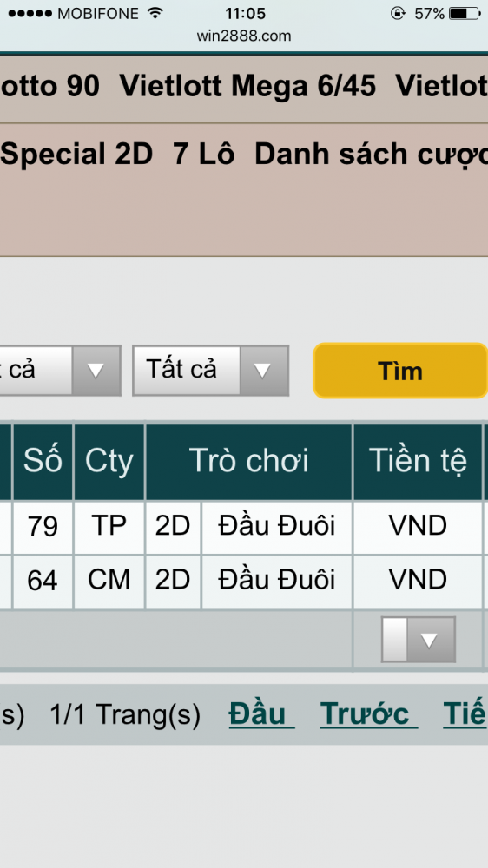Tap the Wi-Fi status icon

tap(155, 13)
